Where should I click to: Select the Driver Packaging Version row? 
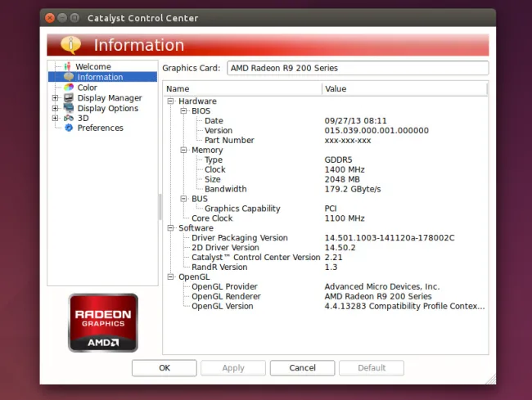pos(240,238)
